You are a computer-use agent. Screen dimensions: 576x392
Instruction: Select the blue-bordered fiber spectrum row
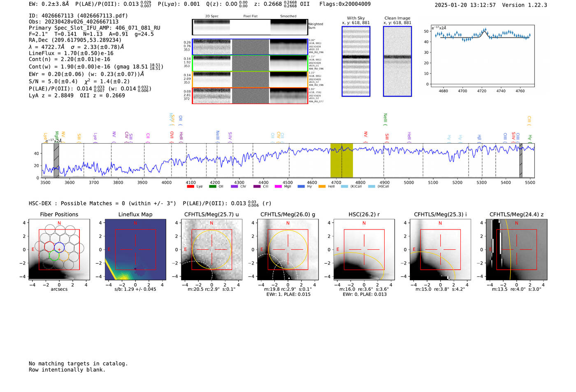(x=250, y=47)
